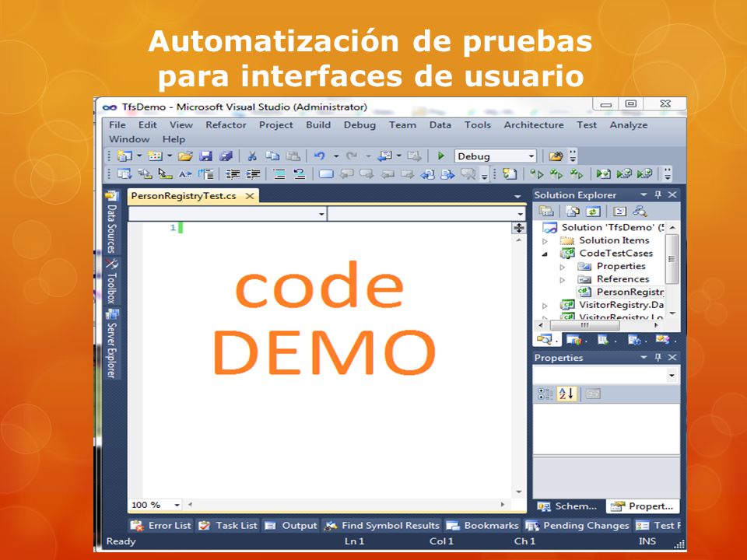
Task: Click the Paste clipboard icon
Action: tap(293, 156)
